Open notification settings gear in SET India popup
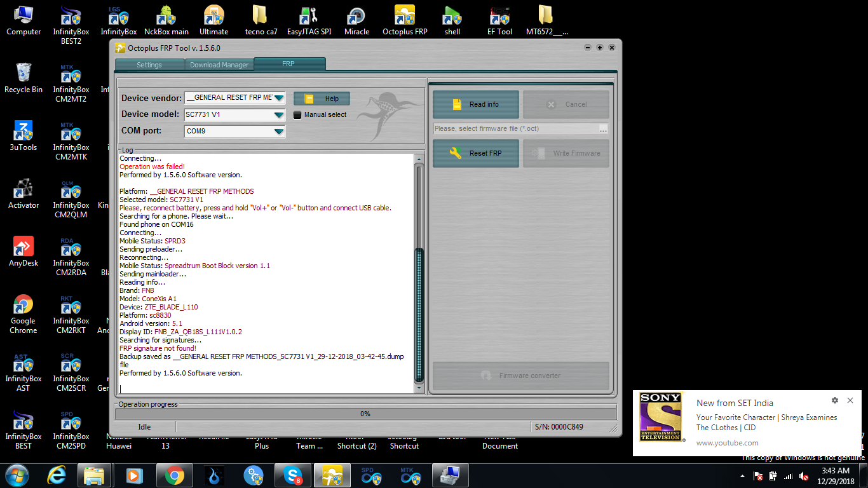 point(835,400)
